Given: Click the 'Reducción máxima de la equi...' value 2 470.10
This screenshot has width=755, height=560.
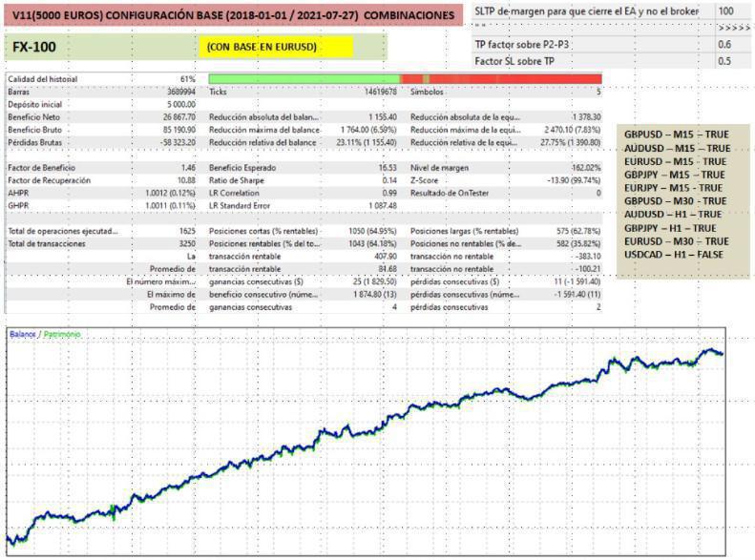Looking at the screenshot, I should point(557,130).
